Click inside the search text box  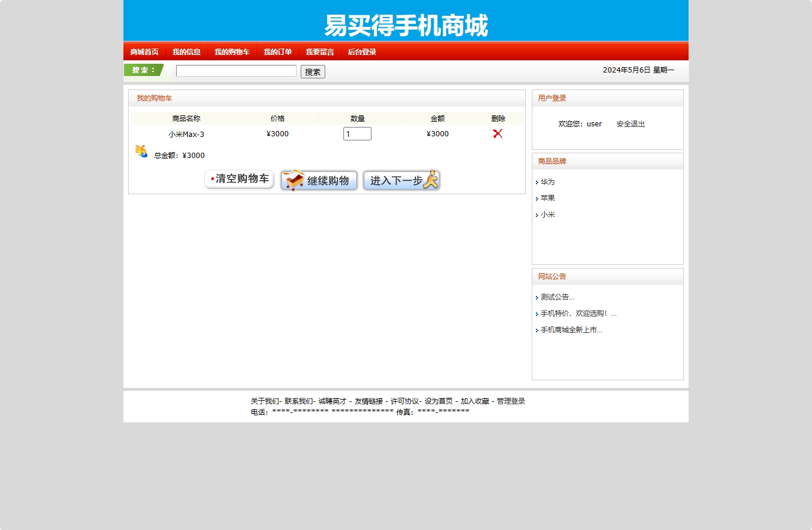click(x=236, y=70)
